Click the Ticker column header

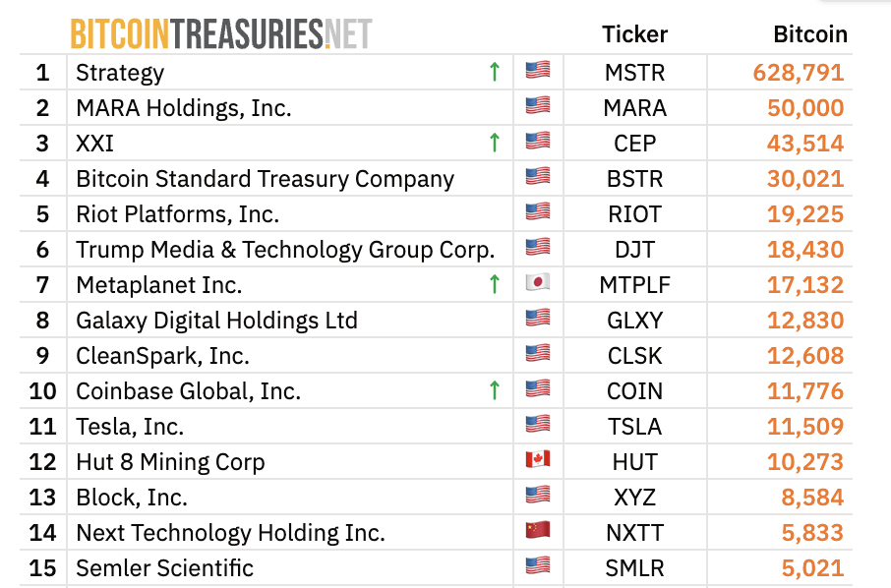(x=634, y=34)
